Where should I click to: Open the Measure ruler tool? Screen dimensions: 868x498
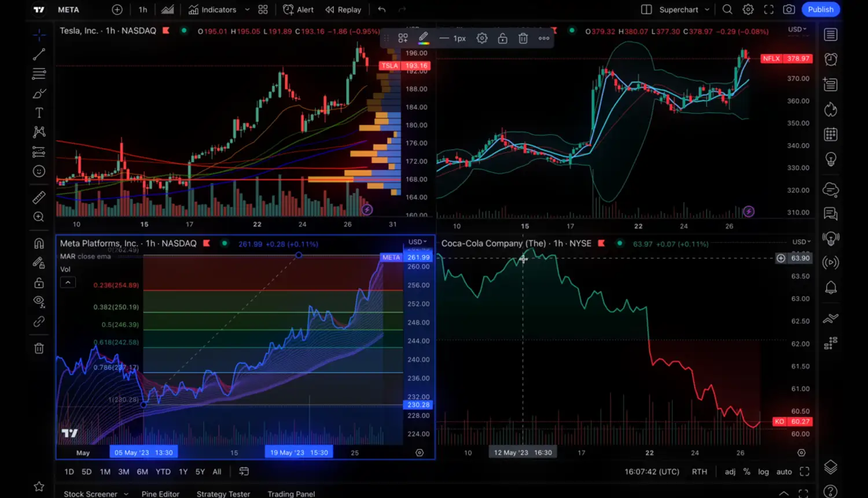pyautogui.click(x=39, y=197)
